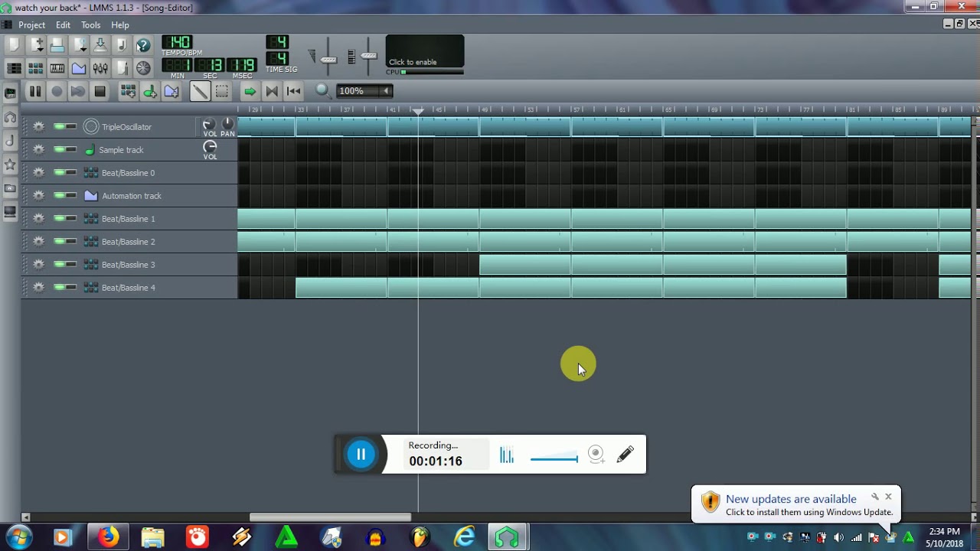Click the time signature numerator
The width and height of the screenshot is (980, 551).
(x=277, y=42)
